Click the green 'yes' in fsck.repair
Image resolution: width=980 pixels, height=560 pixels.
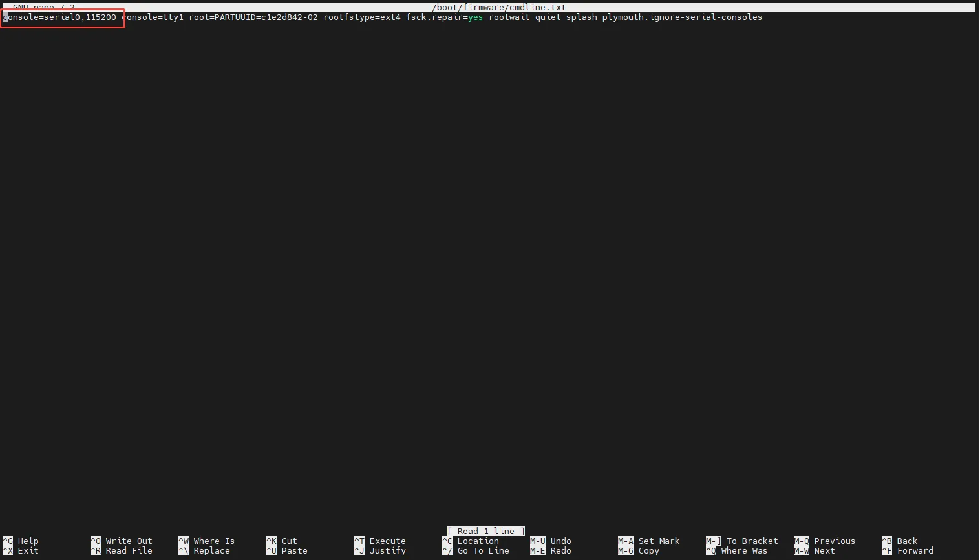(475, 17)
